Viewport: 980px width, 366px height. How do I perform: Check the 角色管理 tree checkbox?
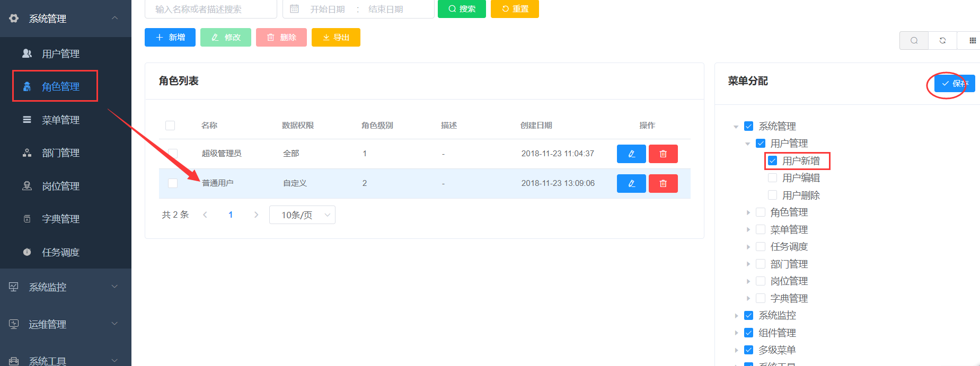coord(761,212)
